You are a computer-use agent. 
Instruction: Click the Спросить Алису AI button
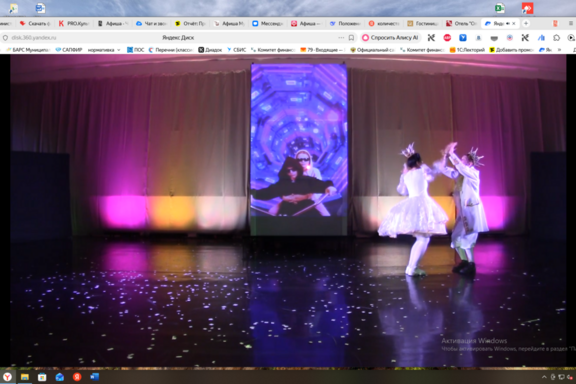[x=390, y=38]
